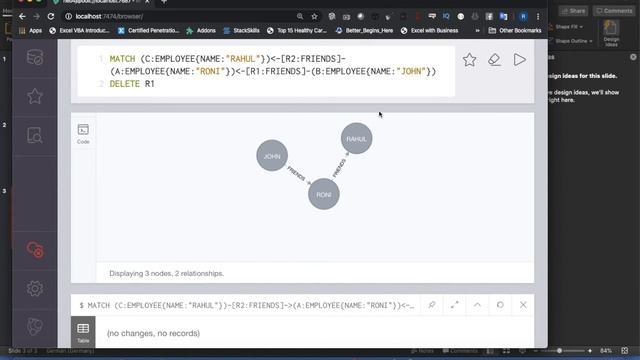Expand lower result frame to fullscreen
The image size is (640, 360).
(455, 305)
